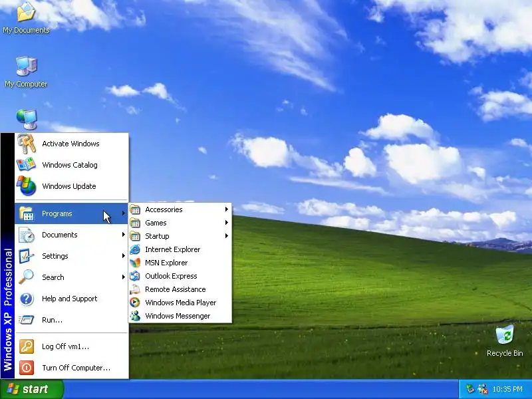Click the Help and Support question icon
Screen dimensions: 532x399
point(27,299)
